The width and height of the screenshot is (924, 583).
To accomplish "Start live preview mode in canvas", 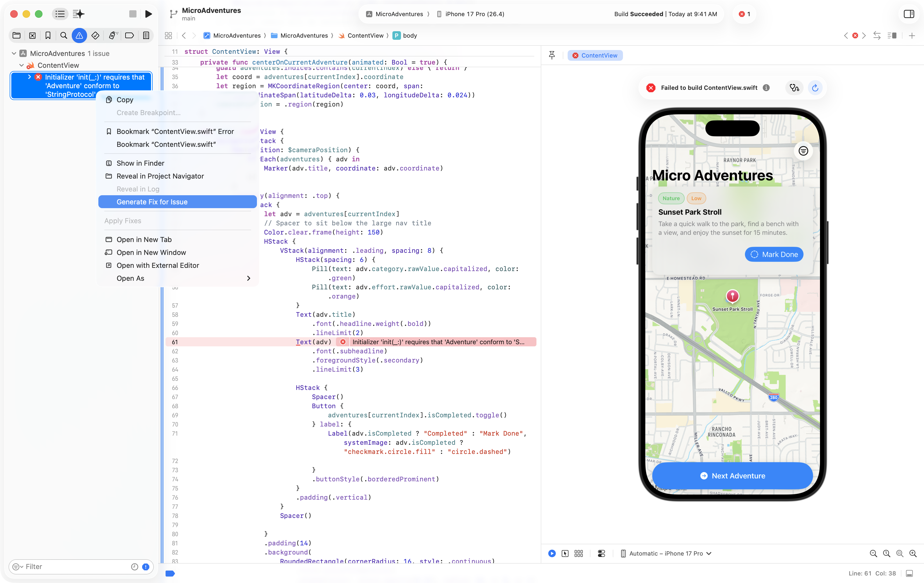I will [x=552, y=553].
